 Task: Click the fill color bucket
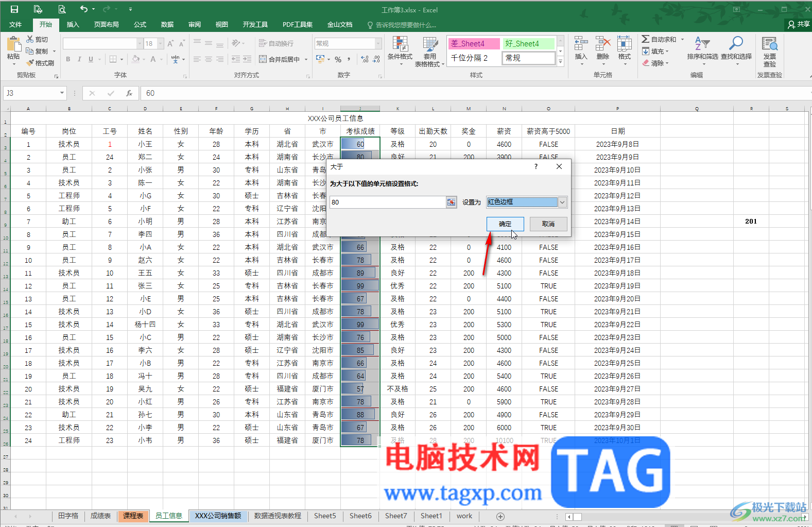point(135,59)
